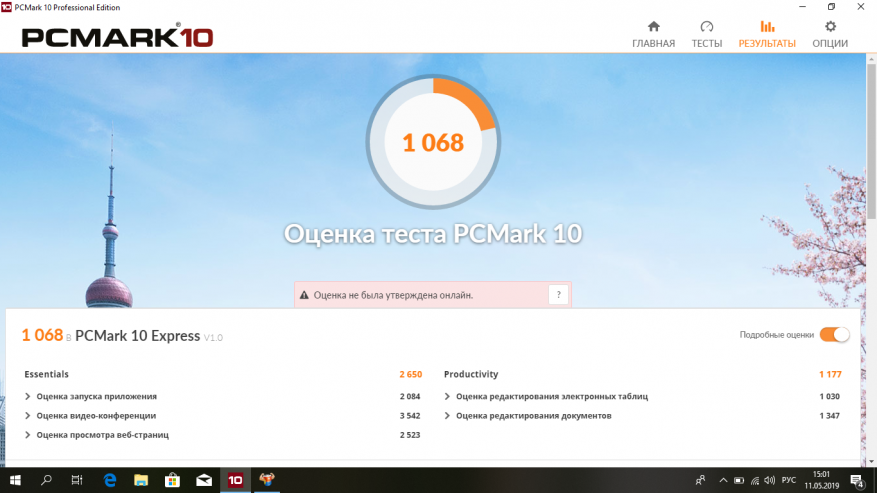Click the question mark help button

pyautogui.click(x=558, y=295)
